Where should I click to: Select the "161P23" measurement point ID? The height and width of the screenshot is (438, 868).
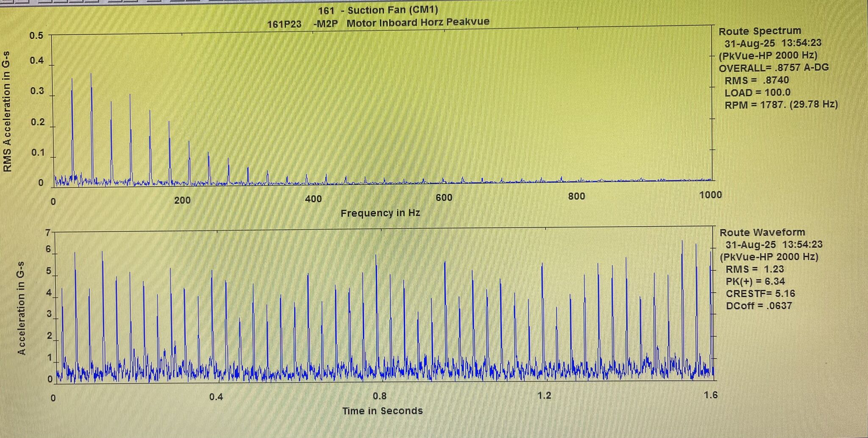coord(284,24)
